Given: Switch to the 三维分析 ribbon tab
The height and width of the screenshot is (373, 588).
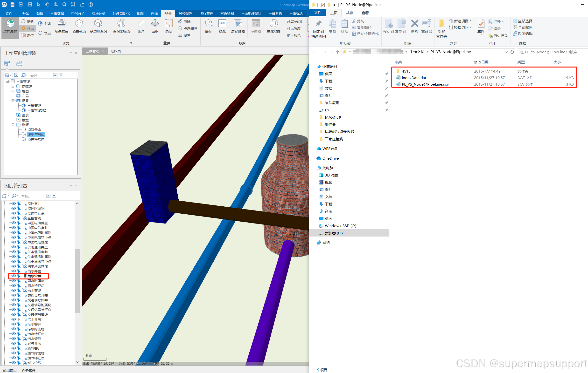Looking at the screenshot, I should point(275,14).
